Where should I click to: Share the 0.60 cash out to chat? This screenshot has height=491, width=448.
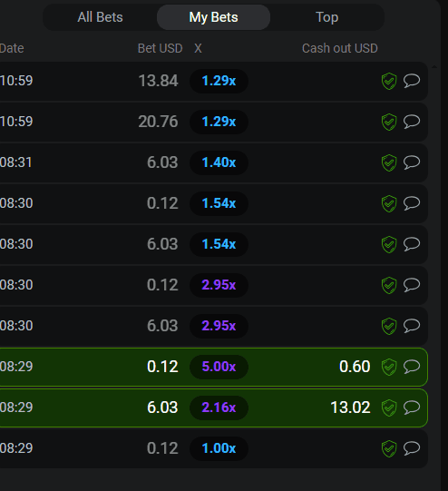[412, 367]
